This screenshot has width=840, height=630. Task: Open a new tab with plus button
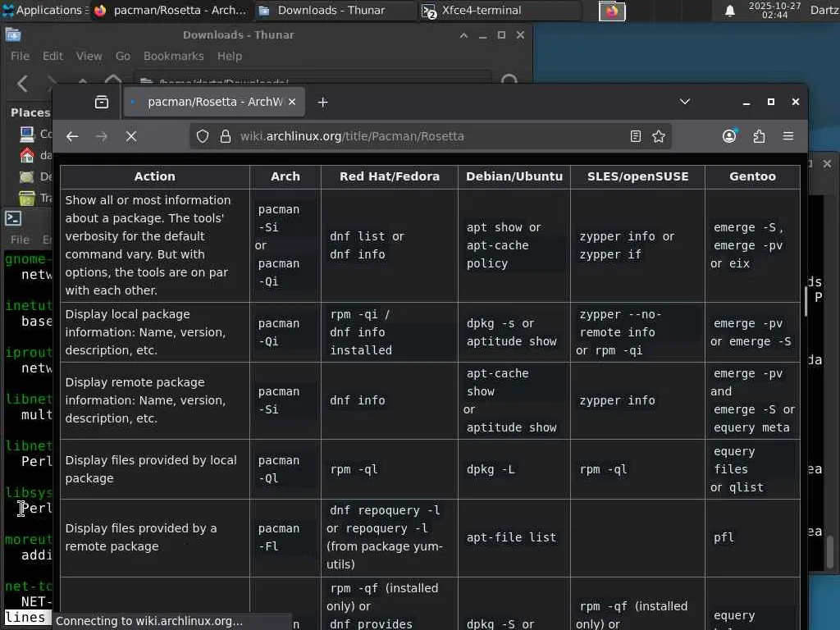coord(322,102)
